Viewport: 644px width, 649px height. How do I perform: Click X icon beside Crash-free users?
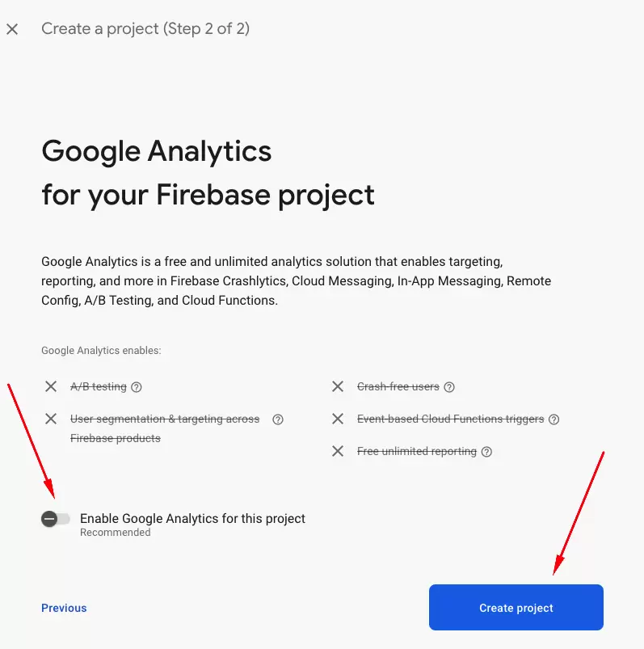tap(338, 386)
